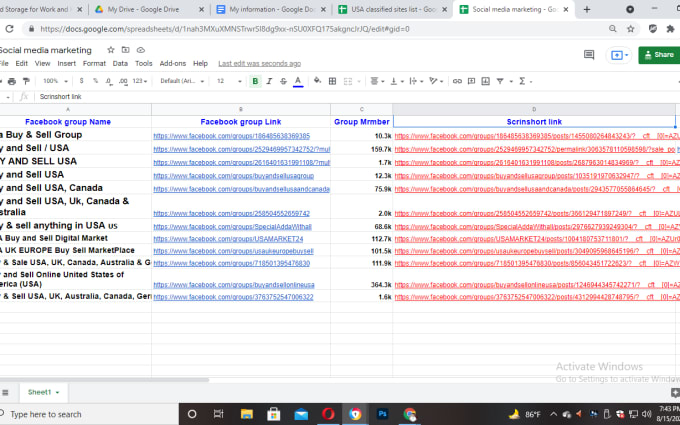Open the Help menu

pyautogui.click(x=200, y=63)
